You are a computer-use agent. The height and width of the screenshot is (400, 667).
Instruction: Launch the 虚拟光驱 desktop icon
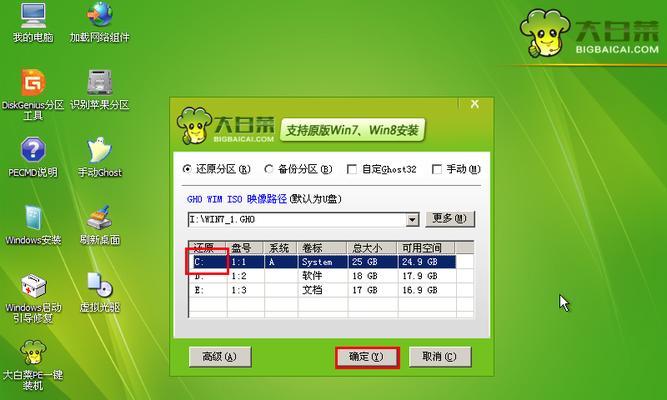click(x=100, y=293)
